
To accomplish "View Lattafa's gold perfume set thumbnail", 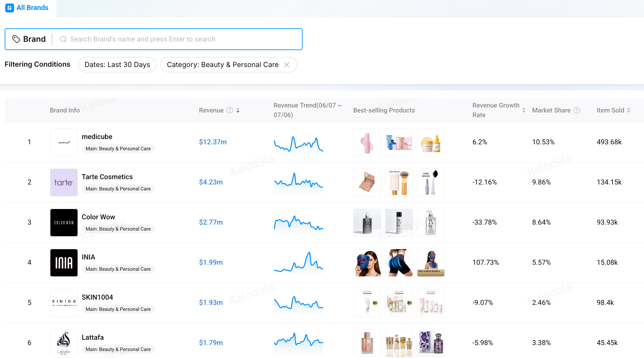I will coord(399,343).
